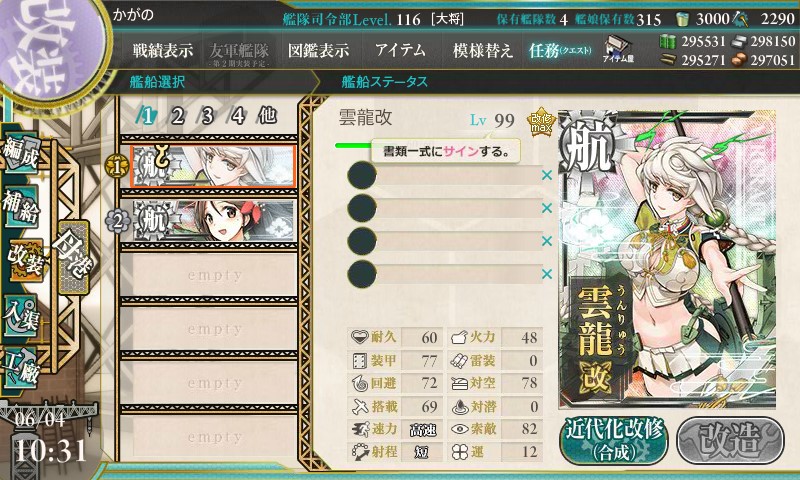Open the 入渠 docking sidebar icon

[x=21, y=316]
